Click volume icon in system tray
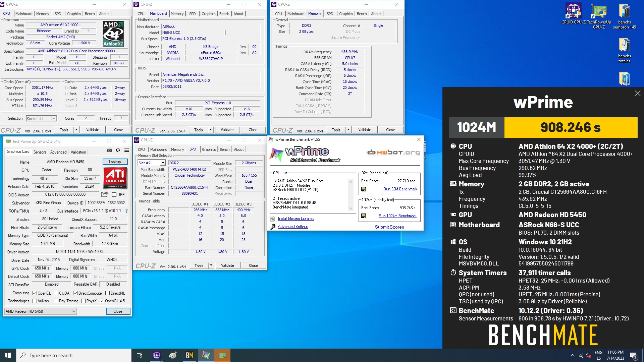The width and height of the screenshot is (644, 362). coord(588,356)
